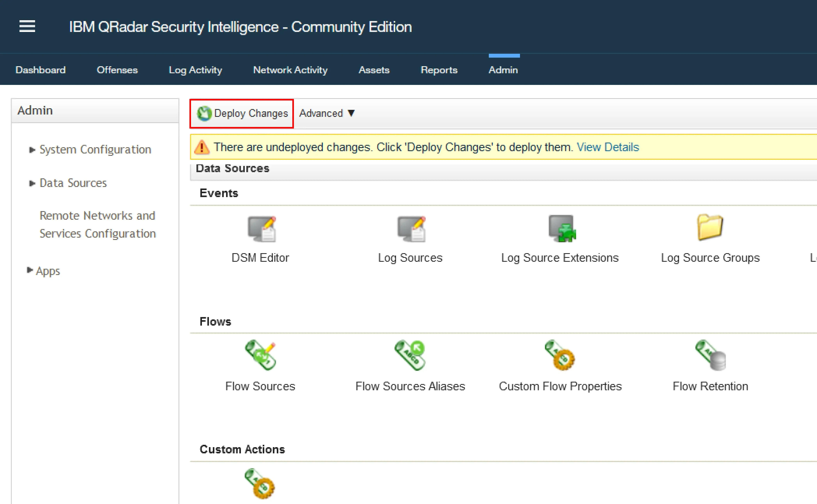Select the Admin tab
The height and width of the screenshot is (504, 817).
coord(503,70)
